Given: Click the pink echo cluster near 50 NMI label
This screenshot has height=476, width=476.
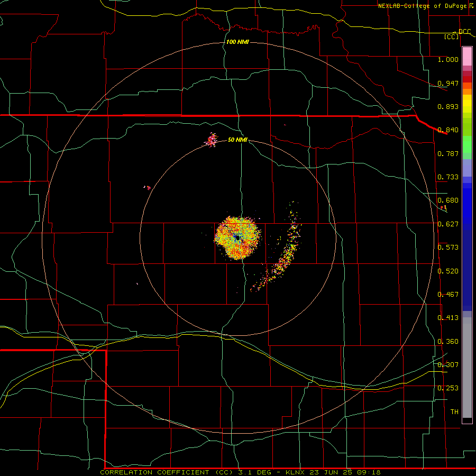Looking at the screenshot, I should (x=211, y=140).
